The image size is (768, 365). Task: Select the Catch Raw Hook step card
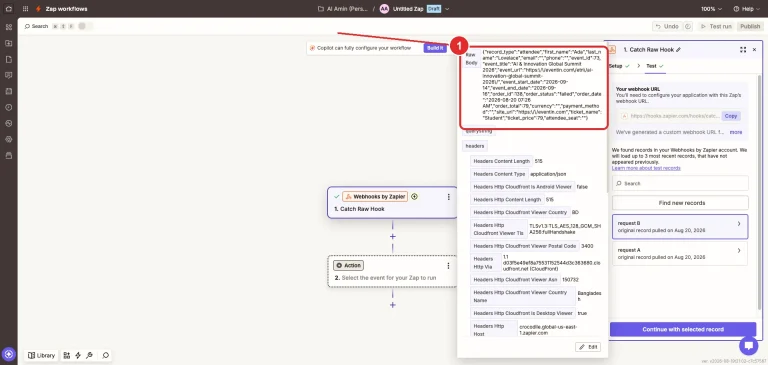click(392, 202)
